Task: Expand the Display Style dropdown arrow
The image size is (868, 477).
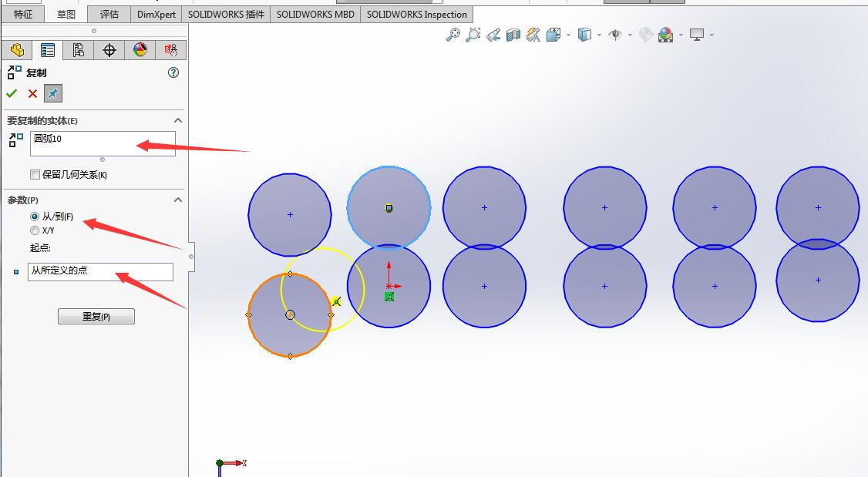Action: coord(600,35)
